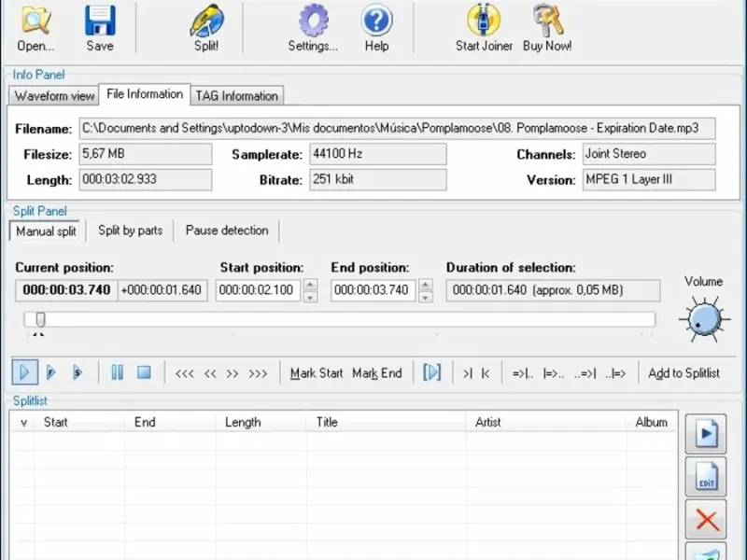Click the Mark Start button

click(317, 372)
